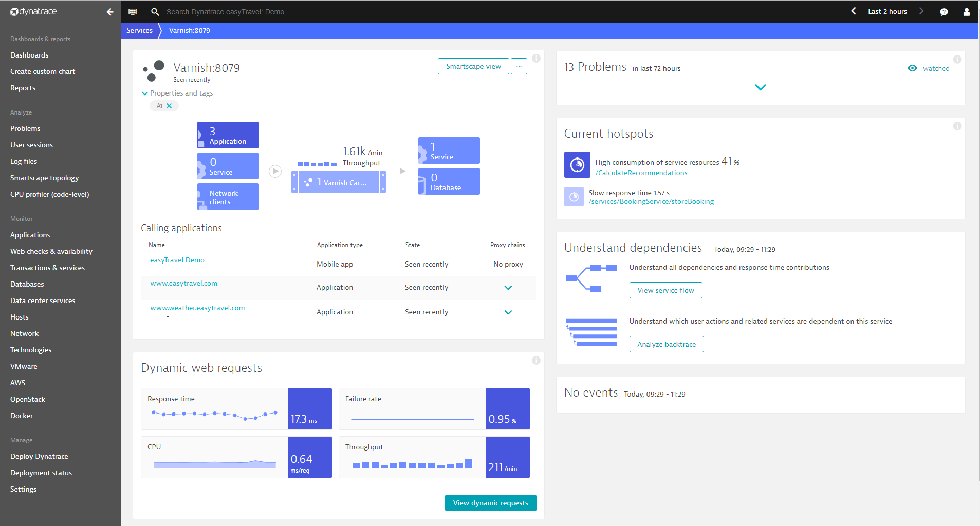Open Dashboards in sidebar
This screenshot has height=526, width=980.
[x=29, y=55]
